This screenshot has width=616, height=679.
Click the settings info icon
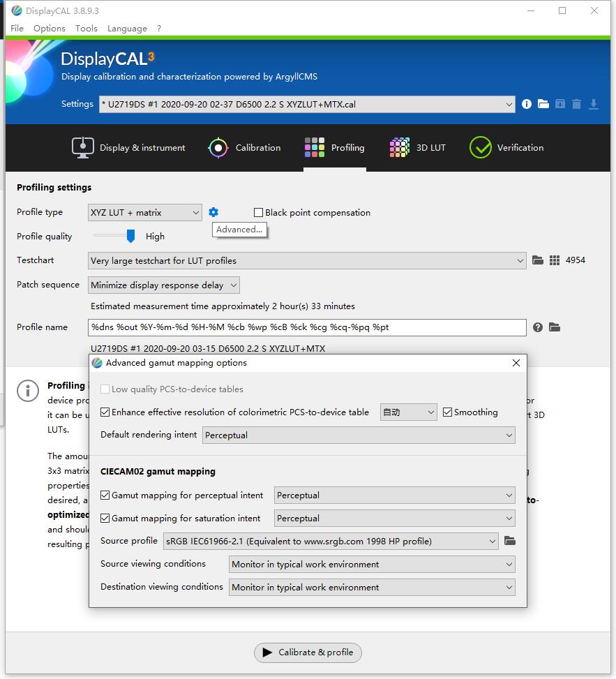527,104
